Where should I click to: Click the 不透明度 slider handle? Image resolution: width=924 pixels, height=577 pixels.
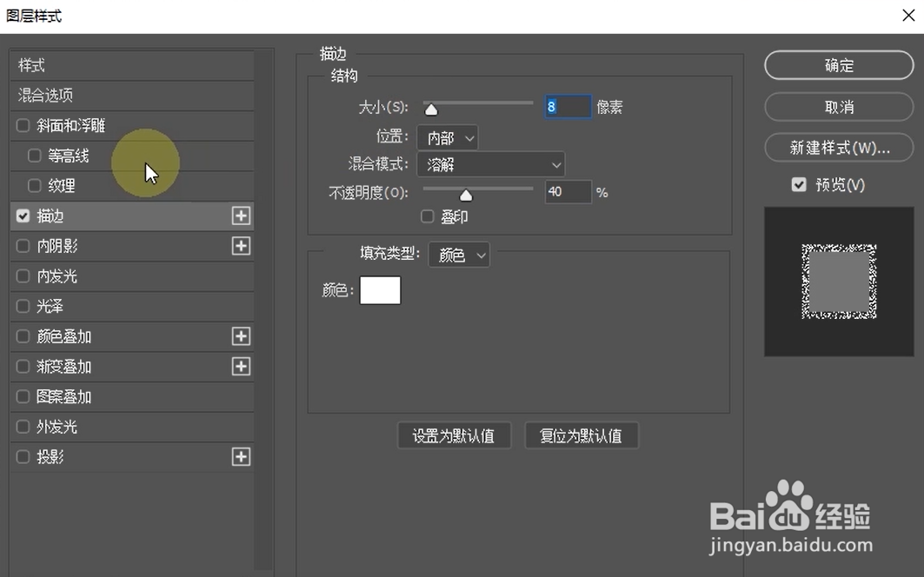point(466,195)
